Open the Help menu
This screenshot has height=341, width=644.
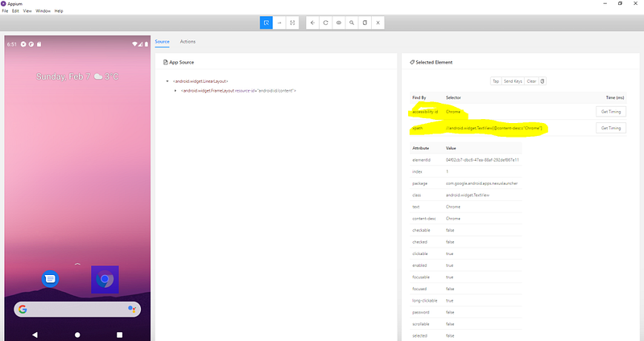(x=59, y=11)
